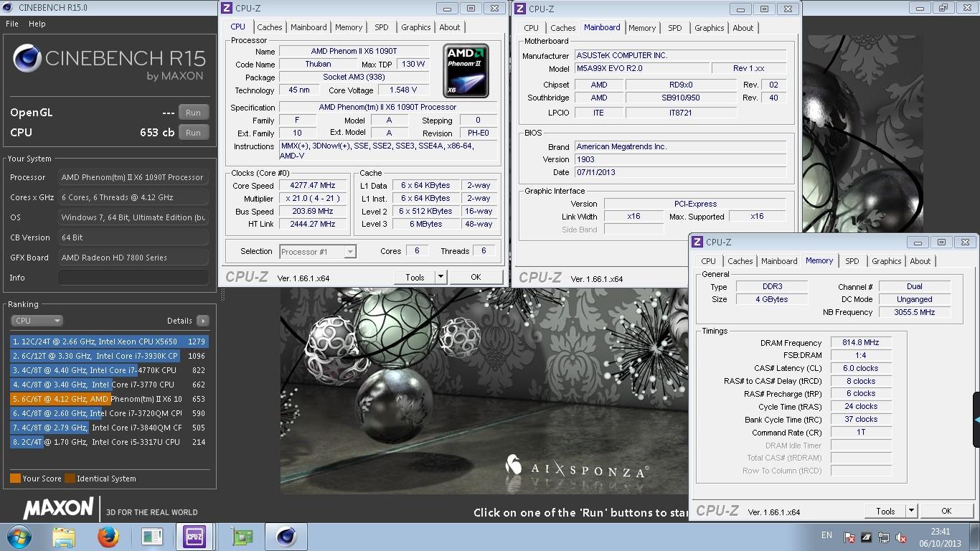Select ranking row Intel Core i7-3840QM

(109, 428)
